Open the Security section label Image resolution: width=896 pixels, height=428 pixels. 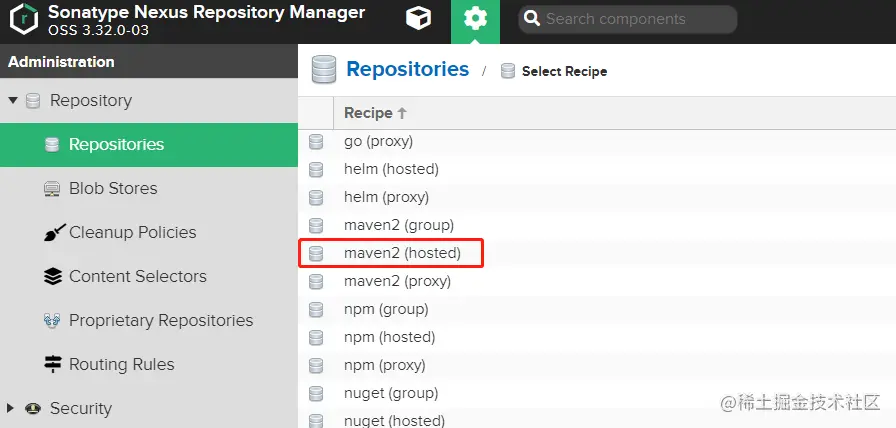click(x=81, y=409)
